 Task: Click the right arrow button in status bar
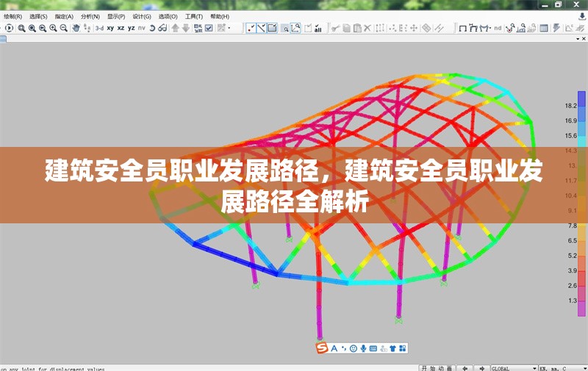482,368
